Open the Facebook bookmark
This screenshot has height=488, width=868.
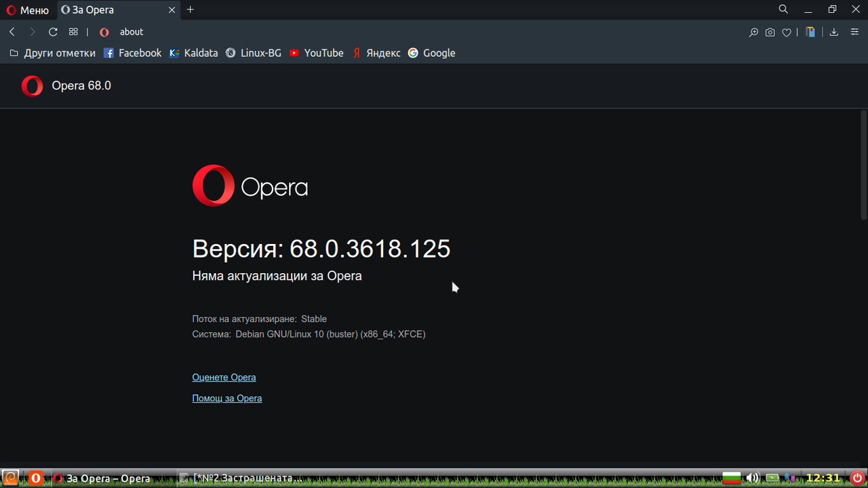click(x=132, y=53)
